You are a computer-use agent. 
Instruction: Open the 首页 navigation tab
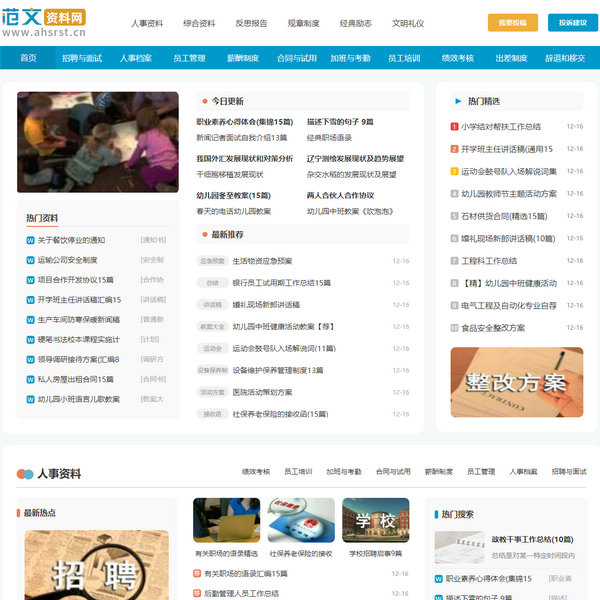[28, 58]
